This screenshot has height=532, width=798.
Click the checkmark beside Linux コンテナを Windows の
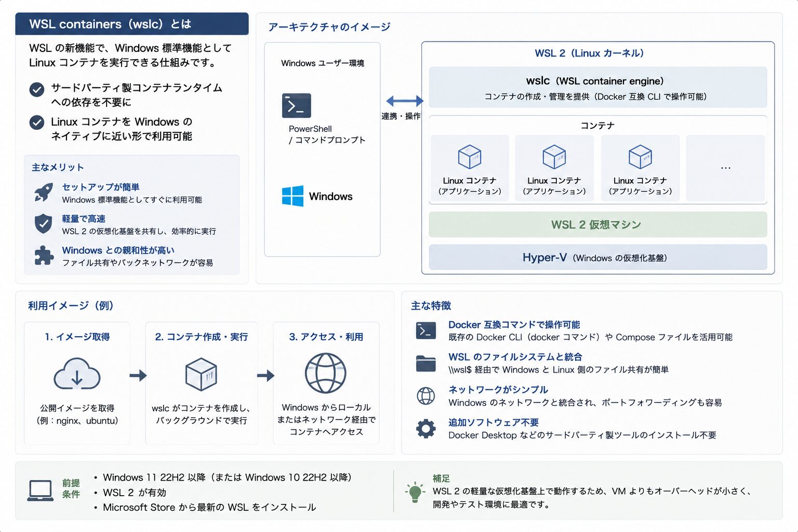36,123
